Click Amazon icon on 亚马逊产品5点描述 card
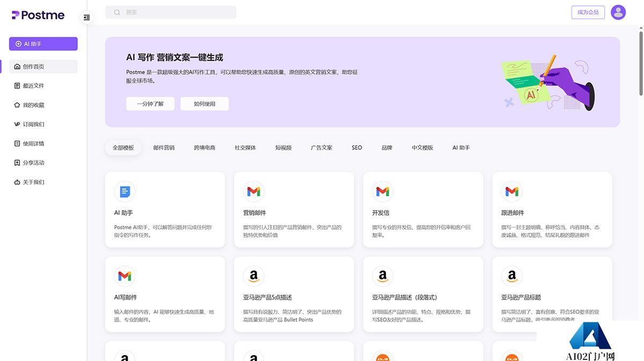The height and width of the screenshot is (361, 644). coord(253,276)
